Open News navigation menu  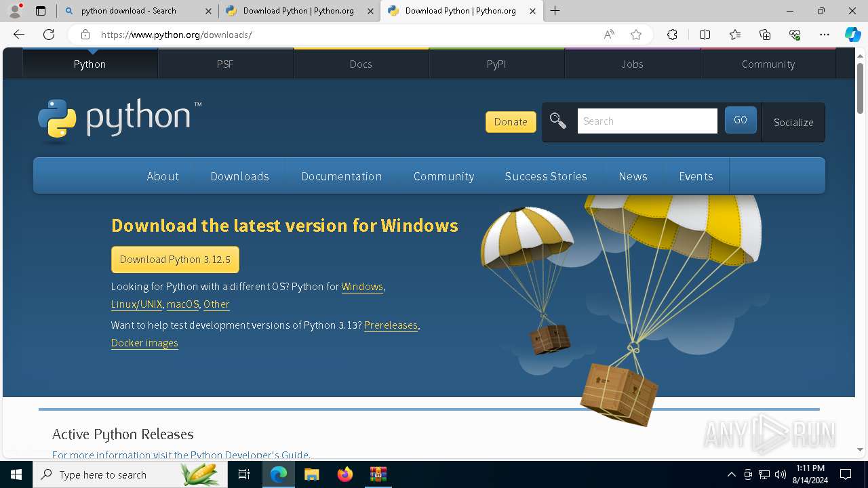(x=633, y=176)
